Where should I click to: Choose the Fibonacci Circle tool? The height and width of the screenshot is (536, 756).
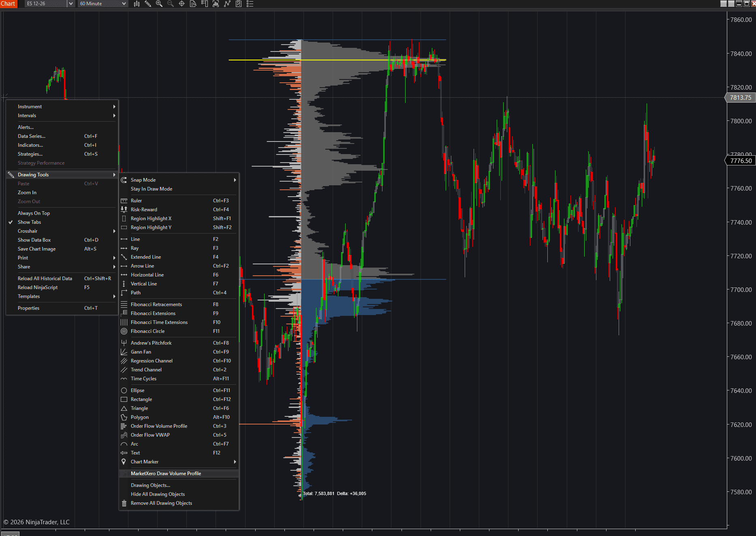point(179,331)
